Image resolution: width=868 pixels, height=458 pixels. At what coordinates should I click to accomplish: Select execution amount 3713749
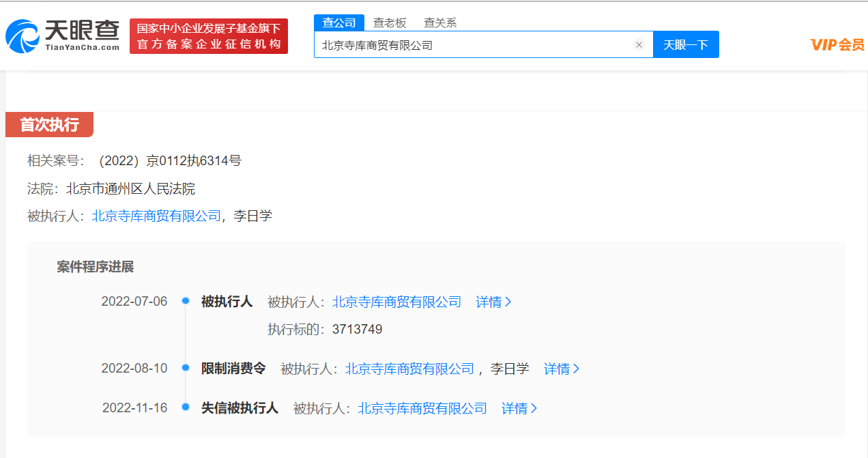(x=358, y=330)
